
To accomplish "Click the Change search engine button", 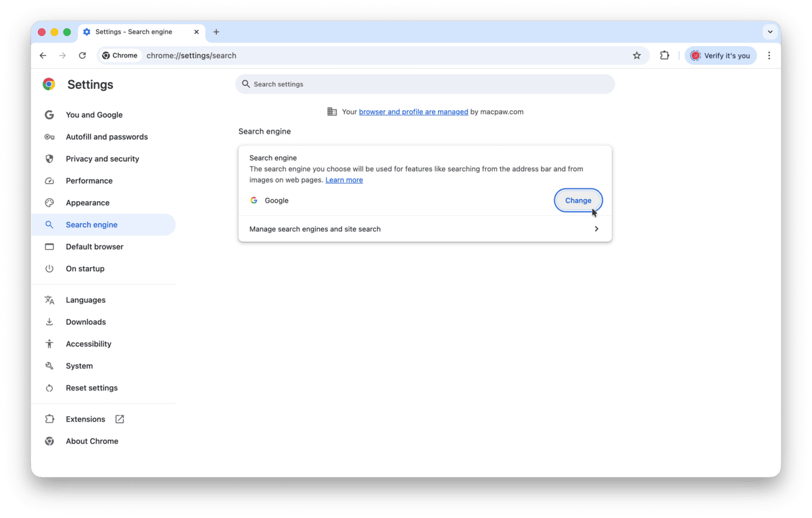I will click(x=578, y=201).
